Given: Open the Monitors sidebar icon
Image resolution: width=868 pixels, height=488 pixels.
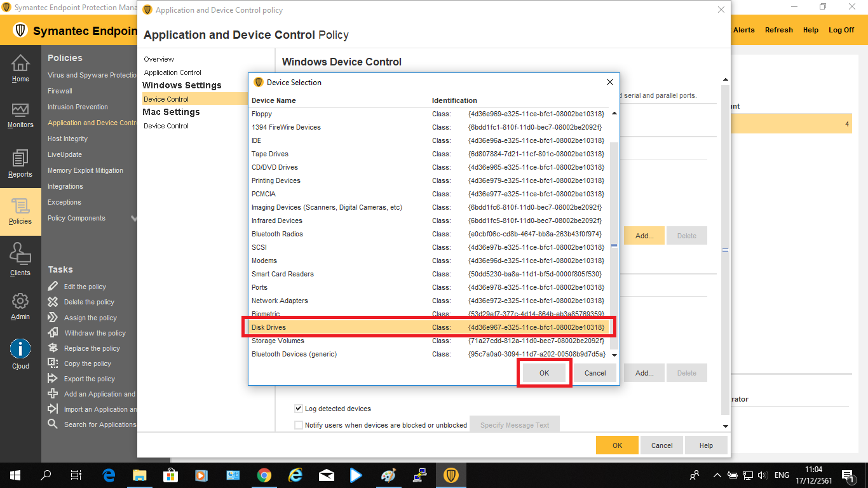Looking at the screenshot, I should point(20,111).
